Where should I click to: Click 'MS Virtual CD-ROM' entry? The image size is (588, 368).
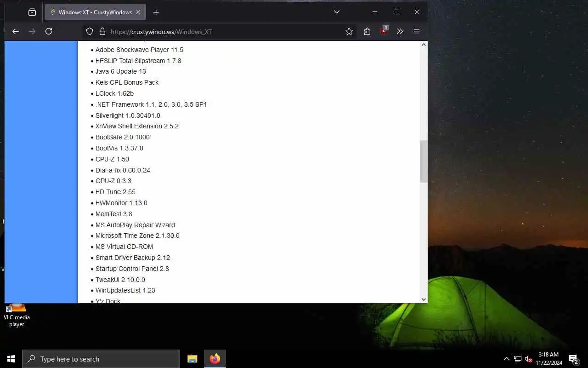[124, 247]
